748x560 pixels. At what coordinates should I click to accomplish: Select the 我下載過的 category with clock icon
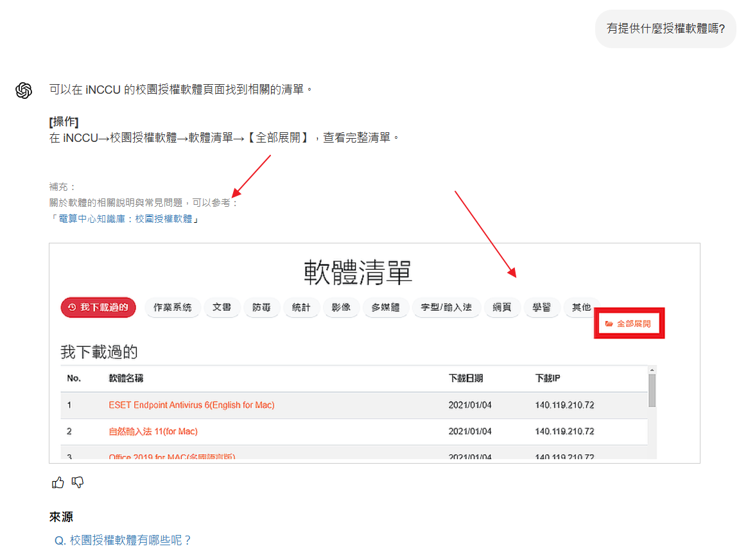98,307
